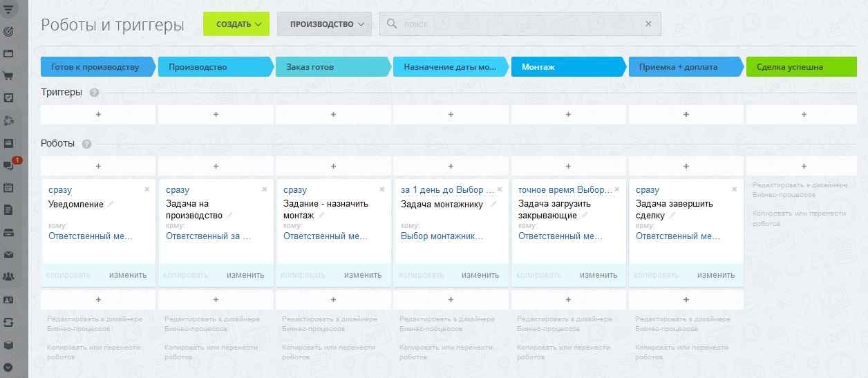868x378 pixels.
Task: Expand the ПРОИЗВОДСТВО funnel dropdown
Action: point(324,23)
